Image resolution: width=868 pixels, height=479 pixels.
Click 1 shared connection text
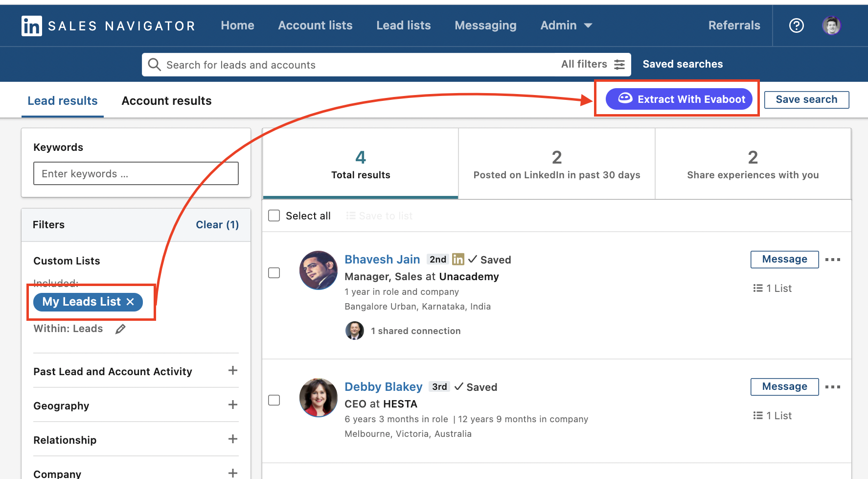click(x=415, y=331)
